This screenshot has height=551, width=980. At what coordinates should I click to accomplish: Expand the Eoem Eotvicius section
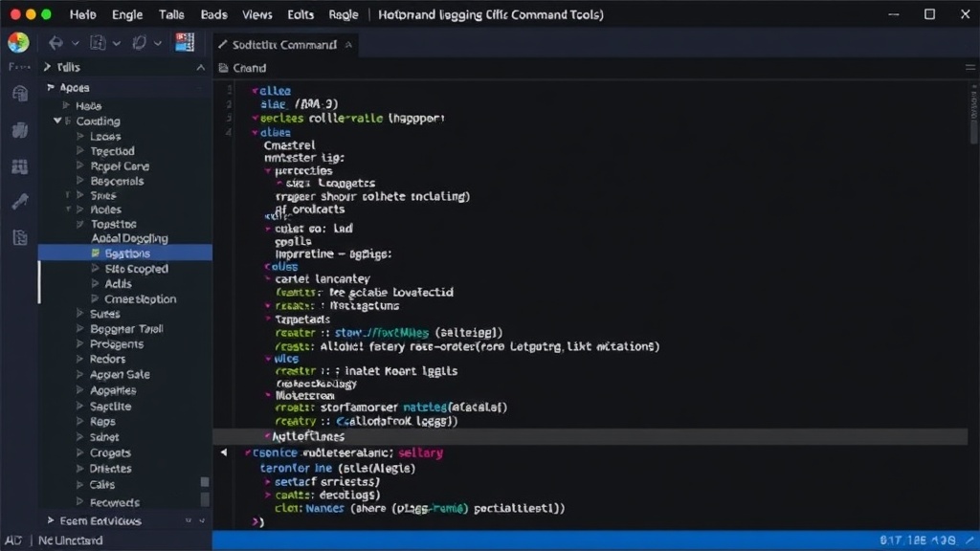[51, 520]
